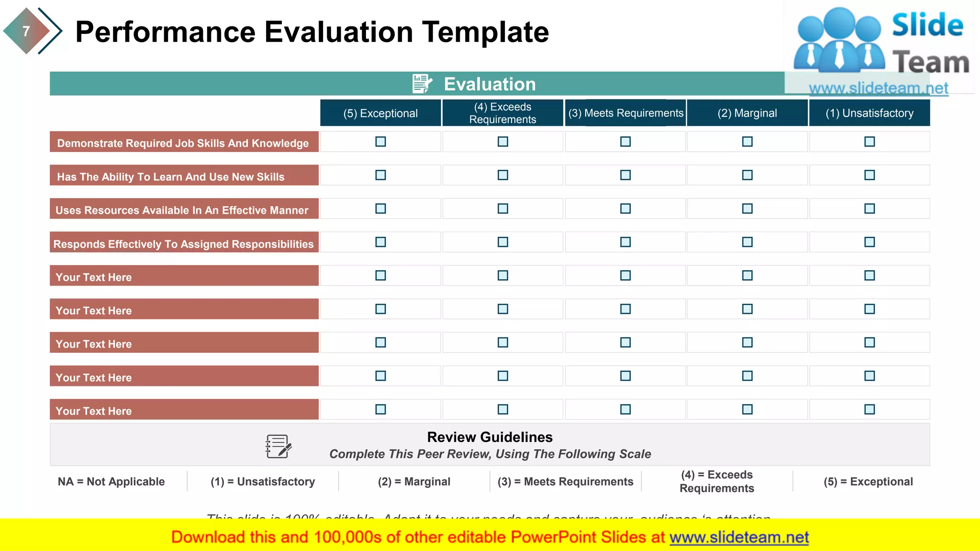The width and height of the screenshot is (980, 551).
Task: Click Complete This Peer Review subtitle text
Action: click(x=490, y=454)
